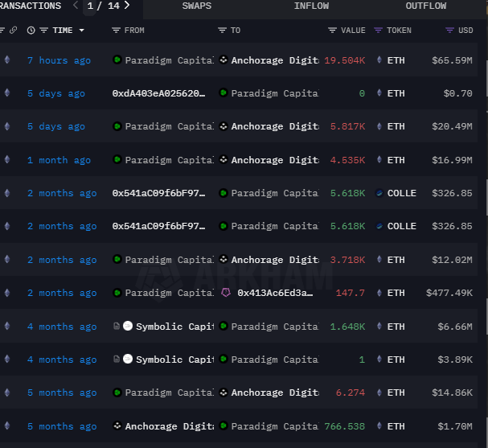Click the filter icon beside TOKEN header
This screenshot has width=488, height=448.
(379, 31)
